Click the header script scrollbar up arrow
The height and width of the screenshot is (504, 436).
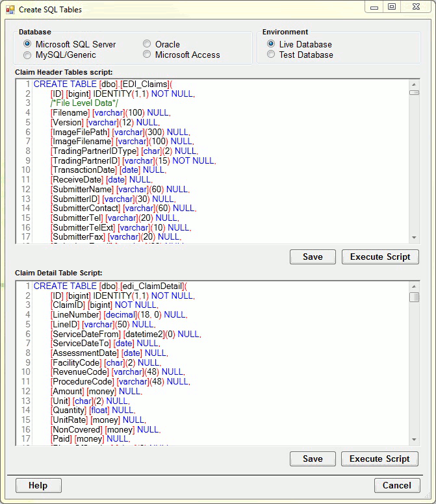click(x=414, y=84)
